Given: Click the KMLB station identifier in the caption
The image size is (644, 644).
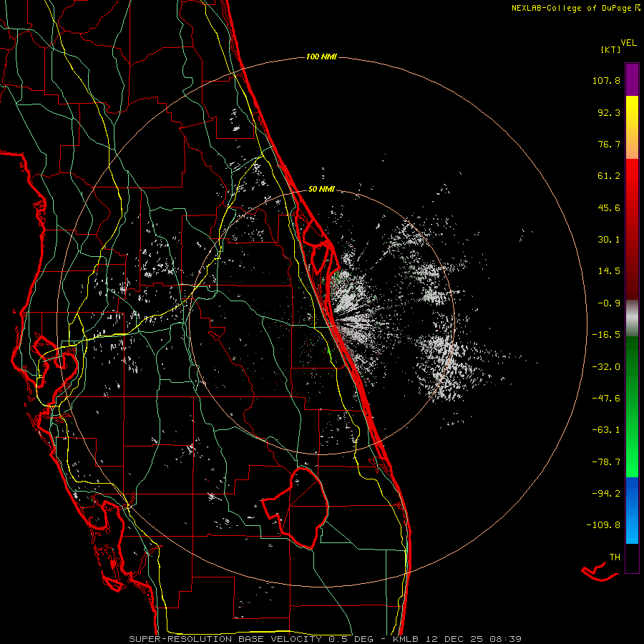Looking at the screenshot, I should click(407, 639).
